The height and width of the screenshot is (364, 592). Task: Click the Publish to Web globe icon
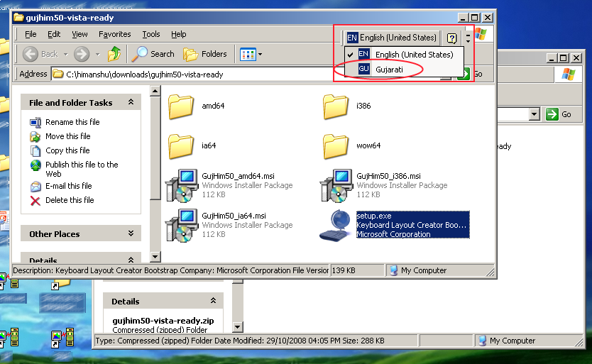35,165
